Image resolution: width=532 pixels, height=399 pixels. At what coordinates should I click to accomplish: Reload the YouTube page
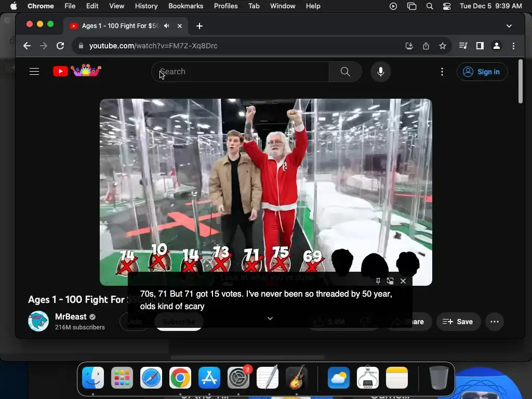60,46
